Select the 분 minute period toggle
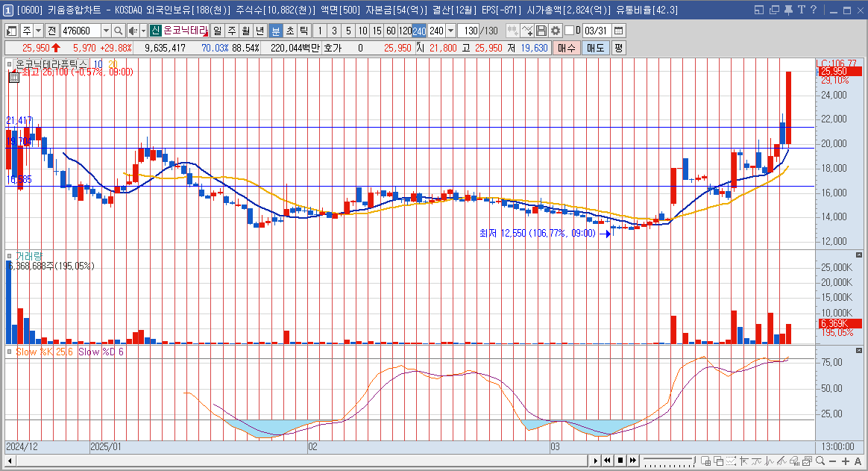 click(x=275, y=31)
